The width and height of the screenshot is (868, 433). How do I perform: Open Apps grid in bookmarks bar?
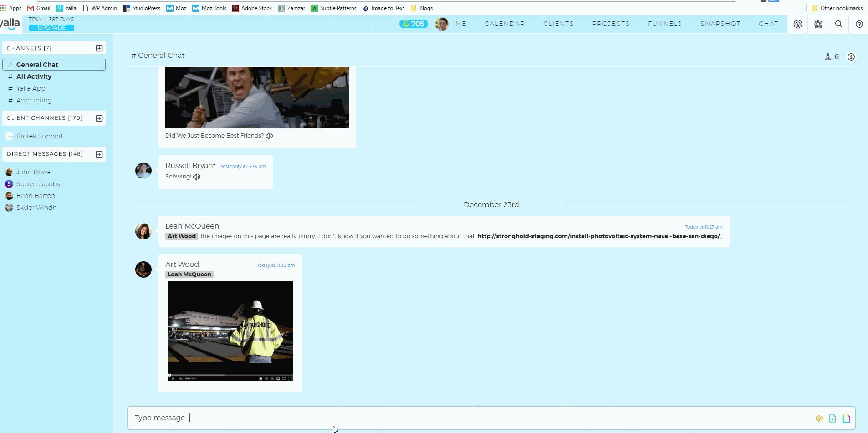pyautogui.click(x=11, y=8)
